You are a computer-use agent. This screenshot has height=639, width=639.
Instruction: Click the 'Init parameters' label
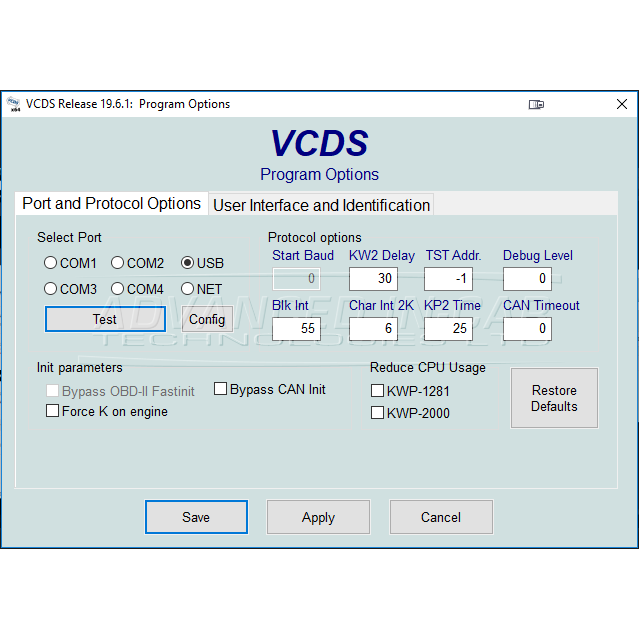(x=79, y=368)
